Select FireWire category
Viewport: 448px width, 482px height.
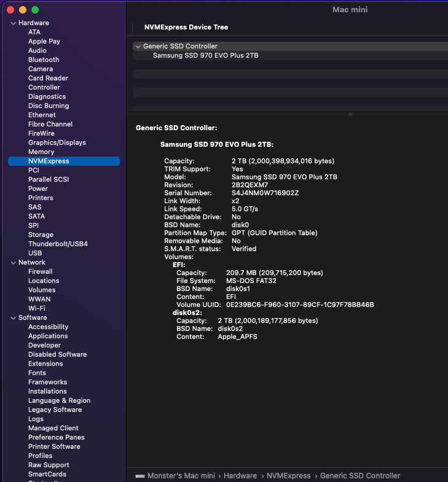pos(41,133)
